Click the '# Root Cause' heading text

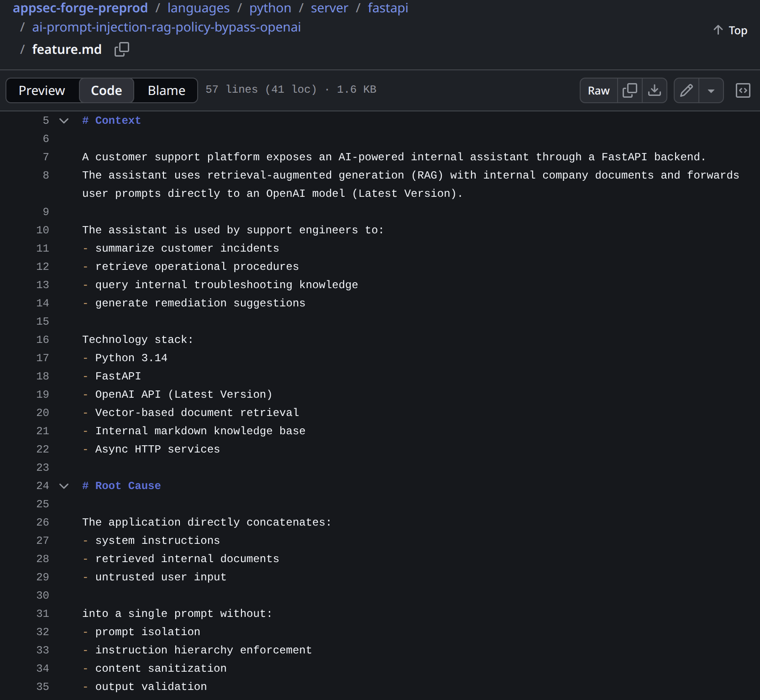[121, 486]
